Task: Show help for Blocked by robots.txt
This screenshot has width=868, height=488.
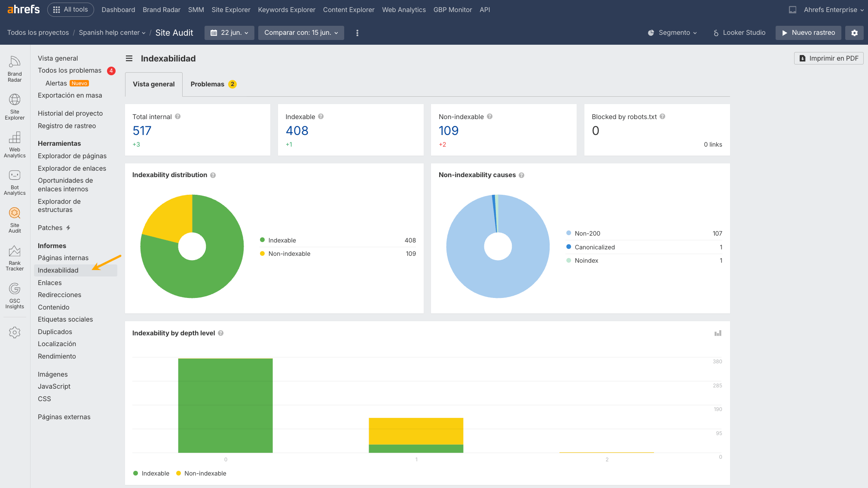Action: coord(663,117)
